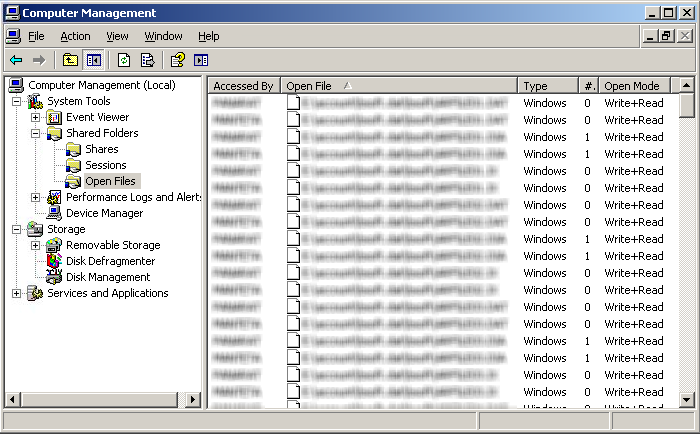Click the Back arrow toolbar icon
Viewport: 700px width, 434px height.
(16, 60)
